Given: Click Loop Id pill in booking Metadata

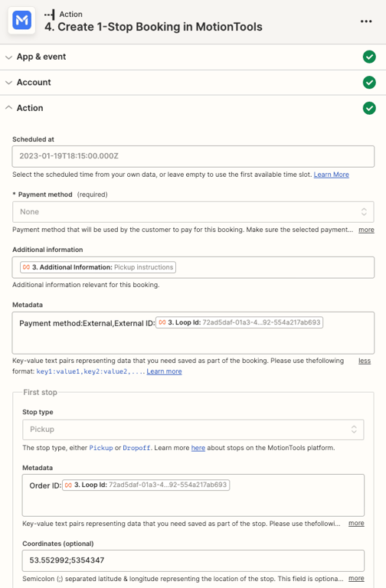Looking at the screenshot, I should tap(239, 322).
